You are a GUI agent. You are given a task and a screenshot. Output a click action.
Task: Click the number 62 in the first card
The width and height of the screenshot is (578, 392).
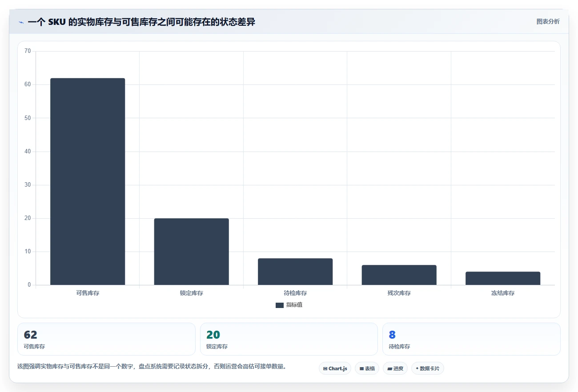coord(30,335)
